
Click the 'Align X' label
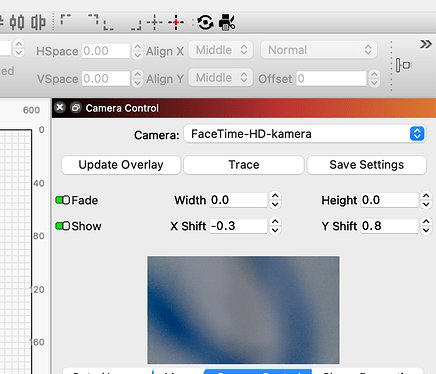(x=165, y=51)
